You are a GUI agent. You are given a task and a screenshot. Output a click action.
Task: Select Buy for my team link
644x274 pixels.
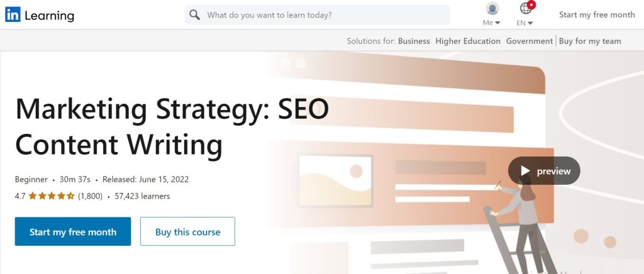590,41
